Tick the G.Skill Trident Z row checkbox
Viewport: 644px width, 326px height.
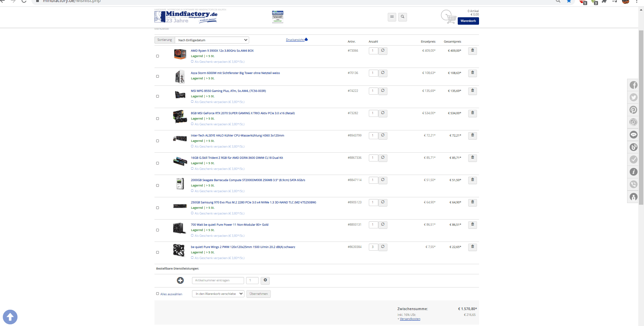[x=158, y=163]
